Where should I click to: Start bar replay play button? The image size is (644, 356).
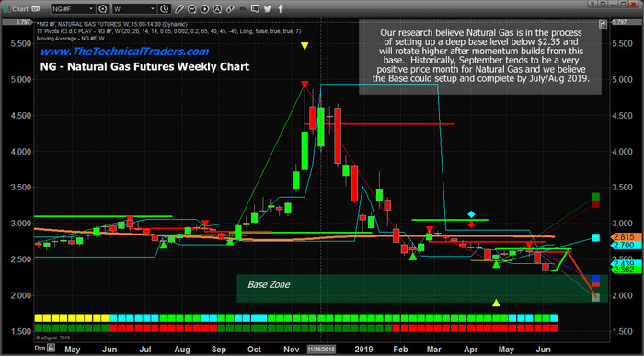(x=204, y=8)
